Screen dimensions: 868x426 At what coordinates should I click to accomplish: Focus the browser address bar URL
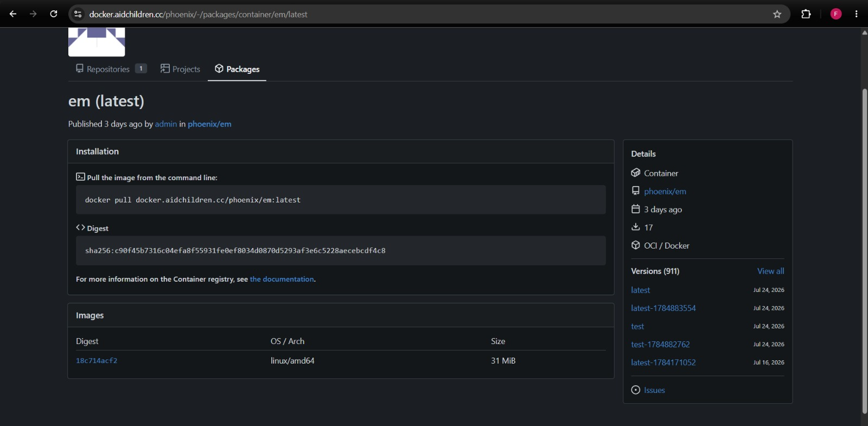198,14
